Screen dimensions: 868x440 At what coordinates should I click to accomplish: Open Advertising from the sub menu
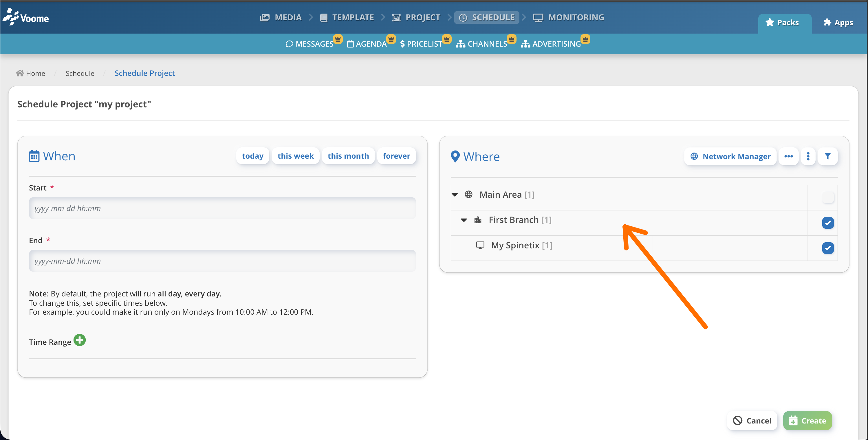pos(551,44)
